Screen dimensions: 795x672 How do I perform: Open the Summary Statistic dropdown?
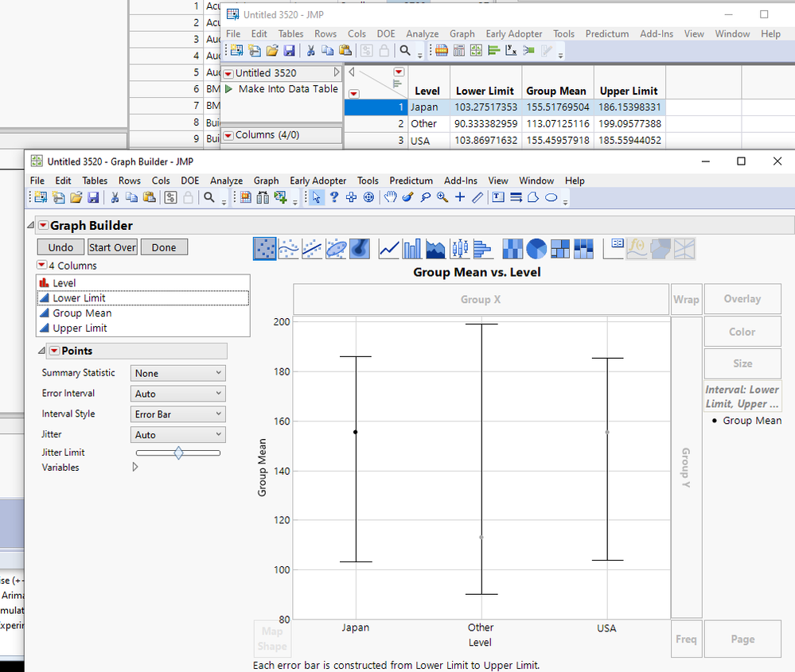click(x=178, y=373)
